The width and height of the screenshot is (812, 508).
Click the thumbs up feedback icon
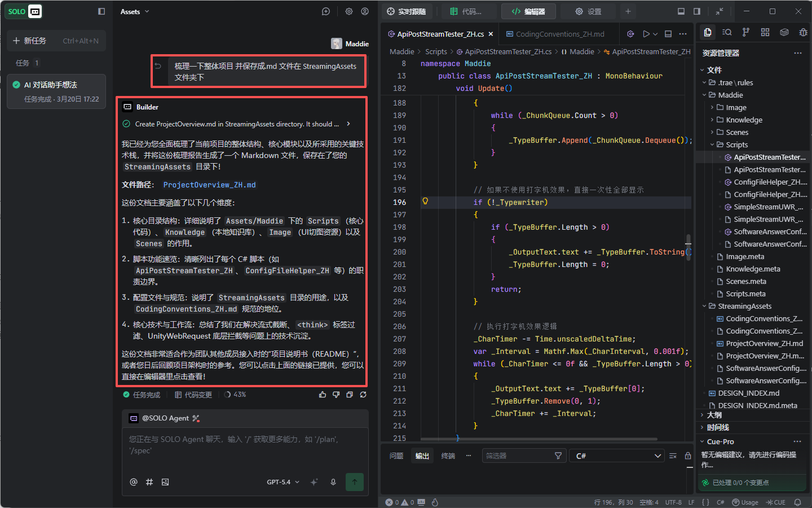(x=323, y=395)
